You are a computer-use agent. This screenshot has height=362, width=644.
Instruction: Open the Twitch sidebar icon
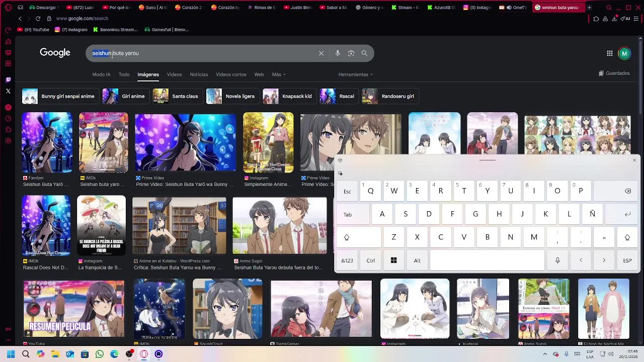[8, 79]
